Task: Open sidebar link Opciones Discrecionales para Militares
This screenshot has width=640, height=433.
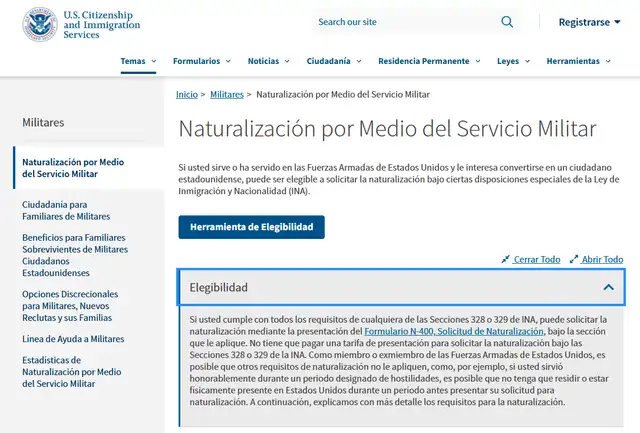Action: click(70, 306)
